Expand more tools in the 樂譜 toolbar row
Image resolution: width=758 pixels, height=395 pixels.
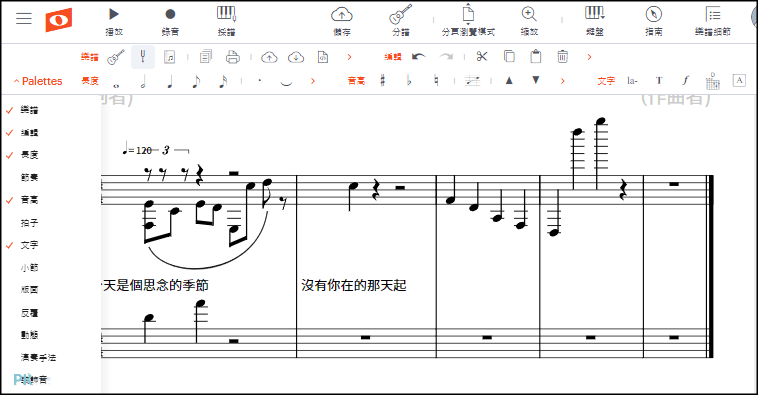(350, 57)
